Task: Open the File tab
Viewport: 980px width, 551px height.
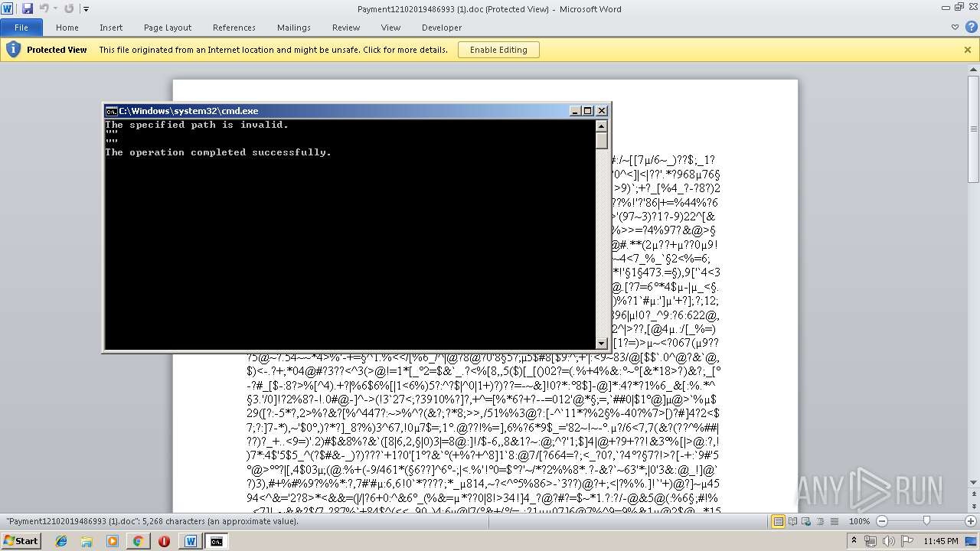Action: (x=21, y=28)
